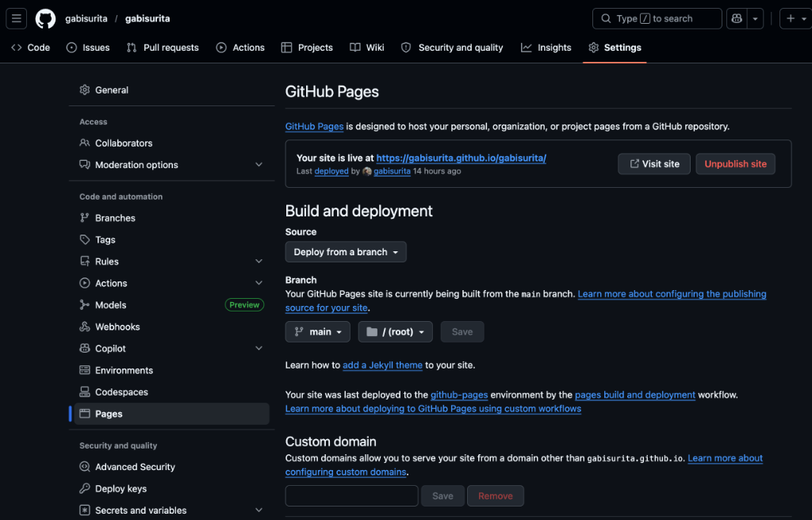This screenshot has height=520, width=812.
Task: Open the Insights tab
Action: pyautogui.click(x=546, y=48)
